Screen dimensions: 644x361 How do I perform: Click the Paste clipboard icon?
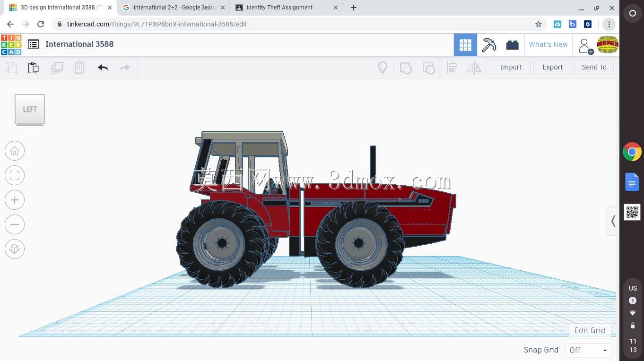point(34,68)
